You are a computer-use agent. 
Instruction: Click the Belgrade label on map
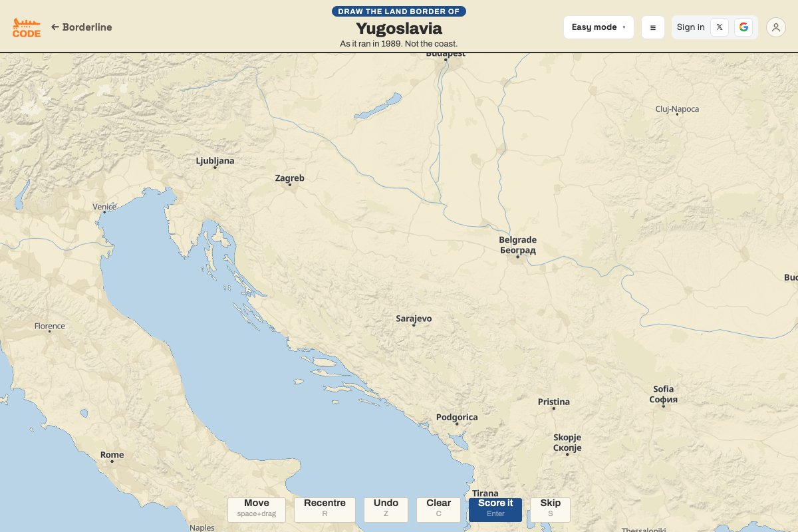click(x=518, y=245)
